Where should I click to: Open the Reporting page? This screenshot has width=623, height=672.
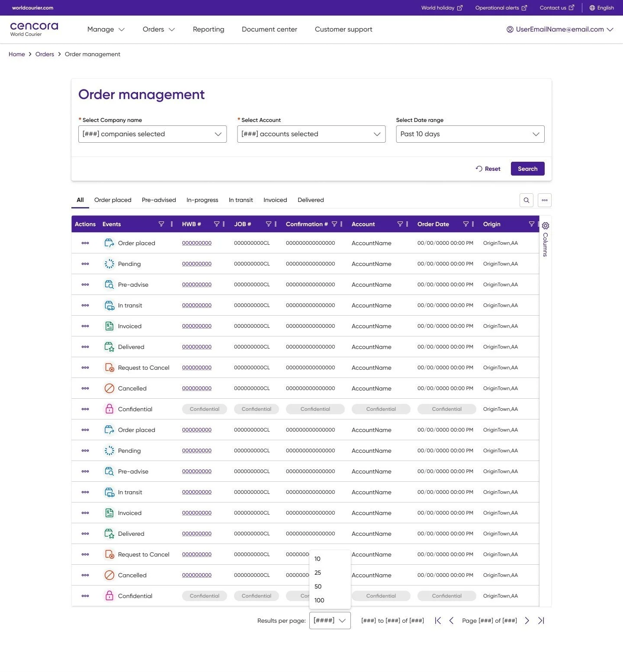(209, 29)
